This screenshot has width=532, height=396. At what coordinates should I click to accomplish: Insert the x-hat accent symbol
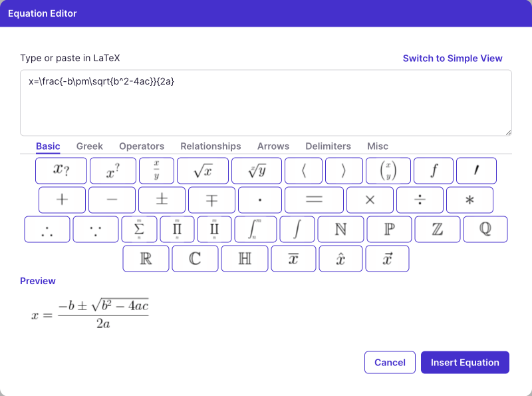[340, 258]
